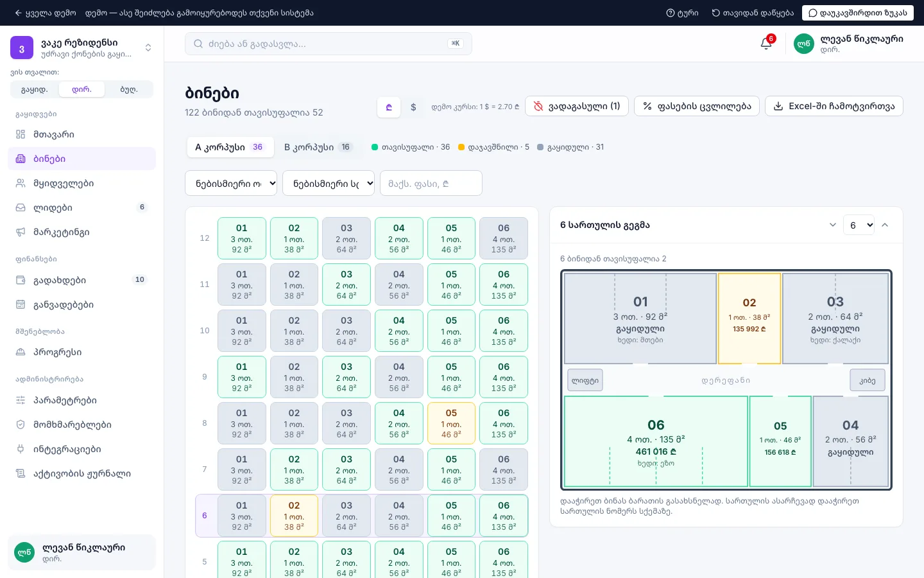Viewport: 924px width, 578px height.
Task: Click Excel-ში ჩამოტვირთვა export button
Action: [834, 106]
